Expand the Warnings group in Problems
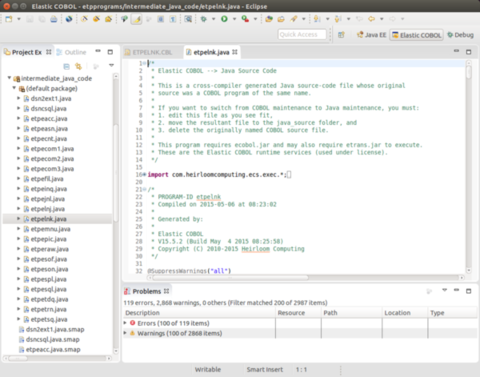 point(125,333)
